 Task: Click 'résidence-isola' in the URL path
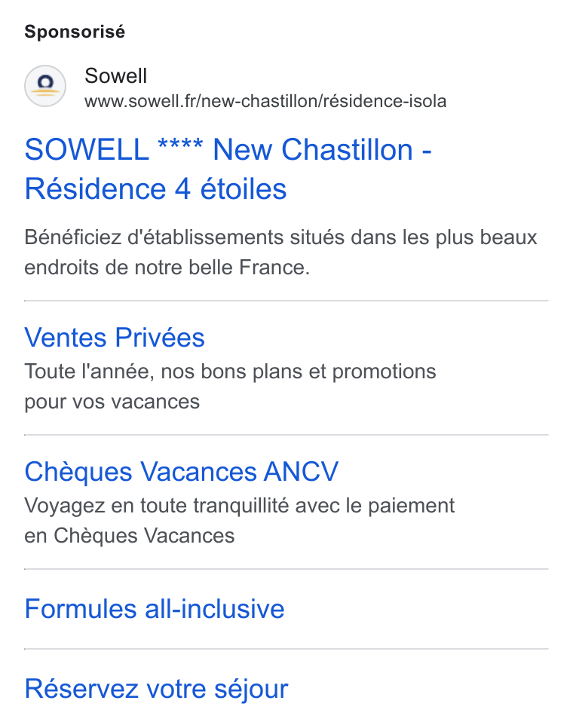click(x=385, y=101)
